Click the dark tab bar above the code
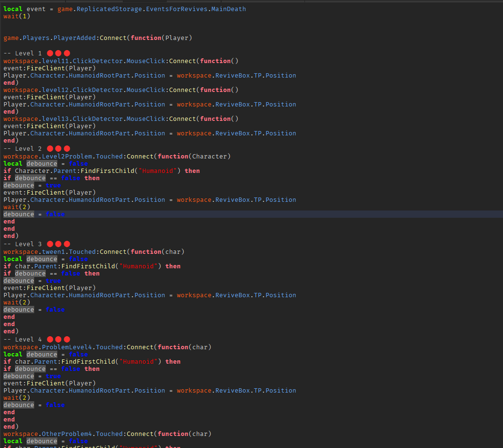Screen dimensions: 503x448 point(241,1)
